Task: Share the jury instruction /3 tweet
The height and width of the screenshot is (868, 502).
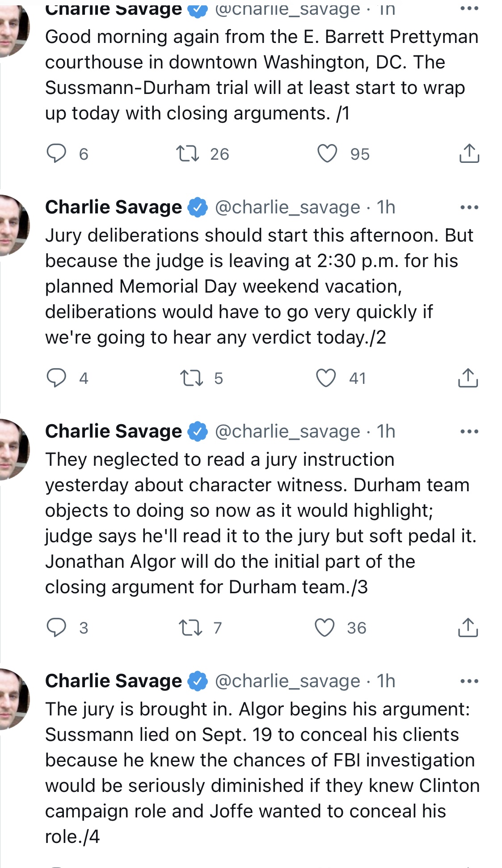Action: coord(468,627)
